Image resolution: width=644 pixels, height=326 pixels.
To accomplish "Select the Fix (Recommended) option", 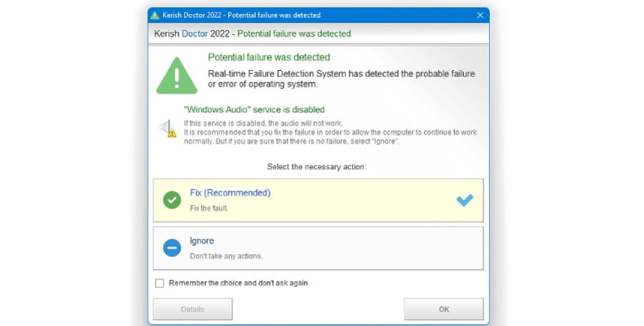I will [318, 200].
